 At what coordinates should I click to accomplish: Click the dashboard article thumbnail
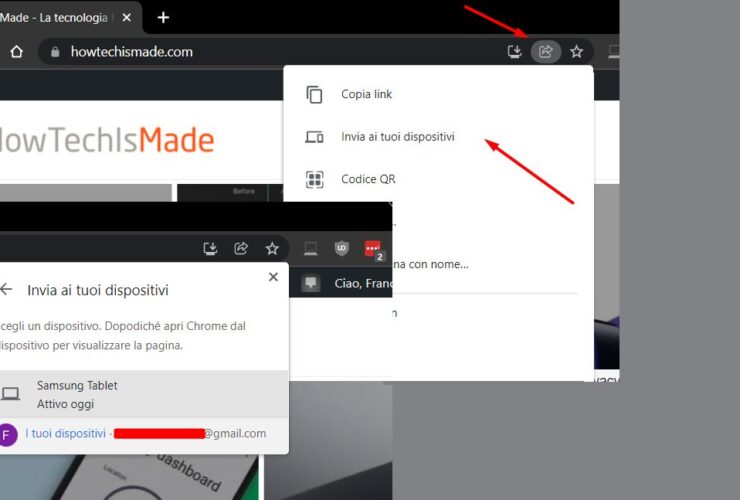point(129,477)
